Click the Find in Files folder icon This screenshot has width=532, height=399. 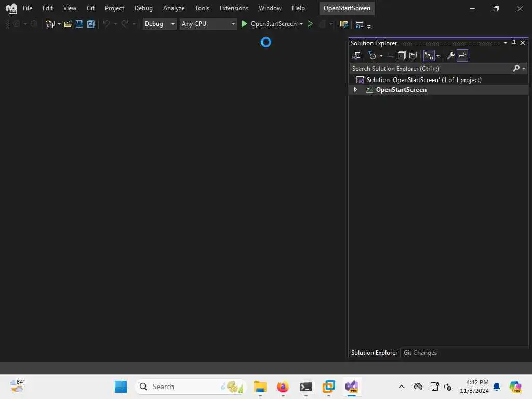click(344, 24)
